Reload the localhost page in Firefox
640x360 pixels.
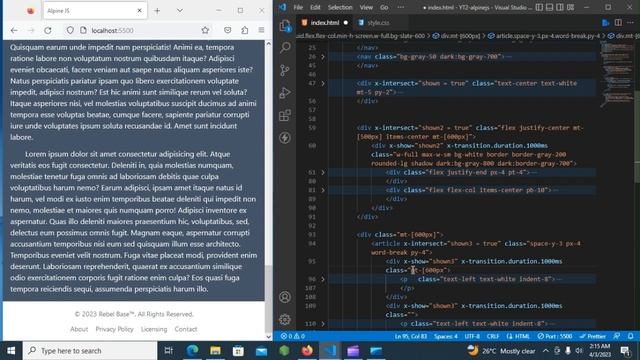coord(48,30)
